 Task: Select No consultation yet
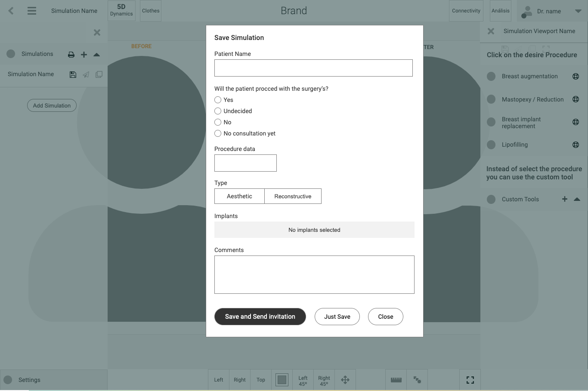point(218,133)
